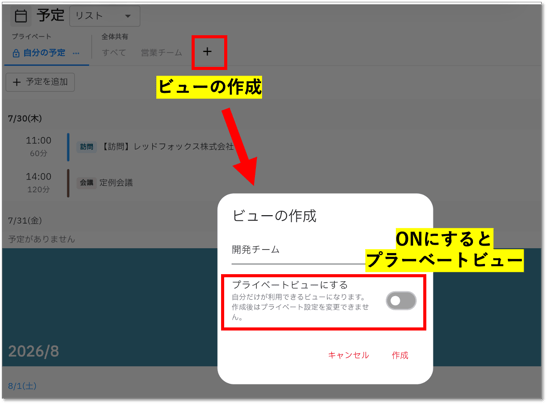Open the レッドフォックス株式会社 visit event
Screen dimensions: 547x404
(167, 147)
